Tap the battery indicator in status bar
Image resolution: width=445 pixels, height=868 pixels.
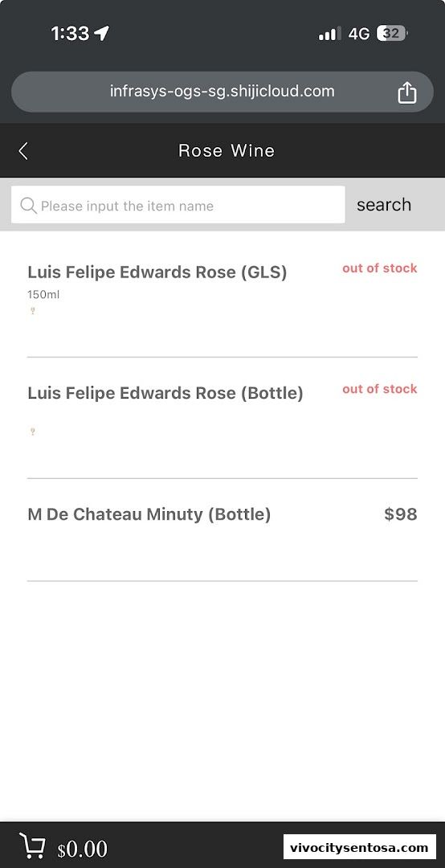(x=392, y=34)
